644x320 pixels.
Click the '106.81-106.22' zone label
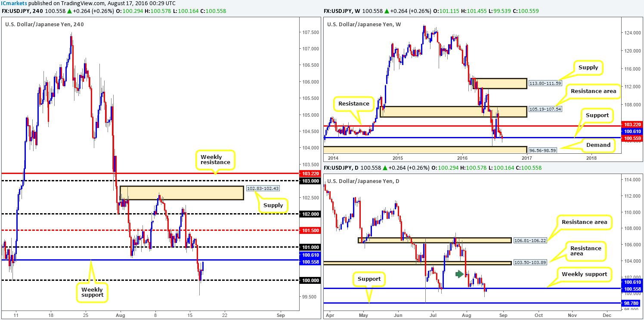pyautogui.click(x=531, y=240)
